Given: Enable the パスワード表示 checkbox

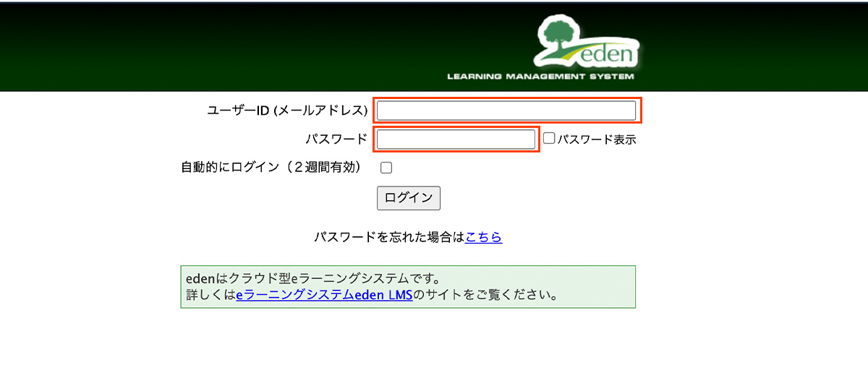Looking at the screenshot, I should [549, 138].
